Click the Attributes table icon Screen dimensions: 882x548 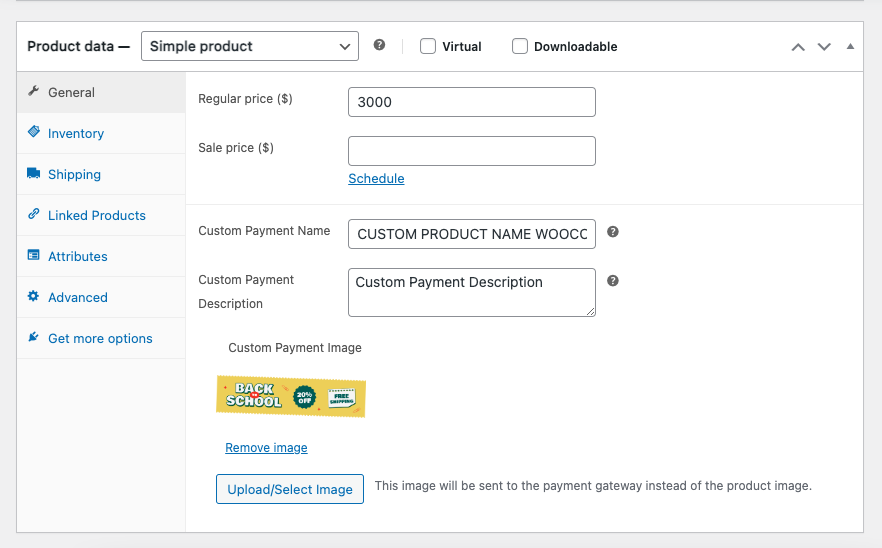(34, 256)
